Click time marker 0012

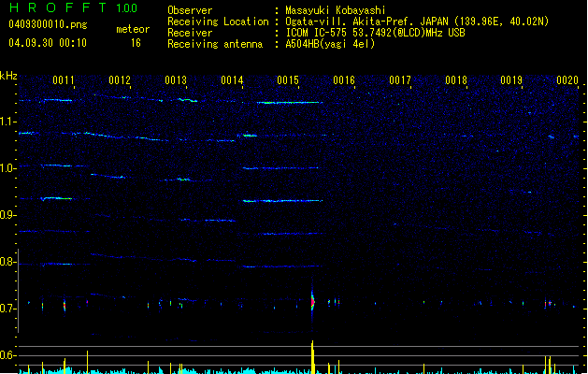(120, 80)
